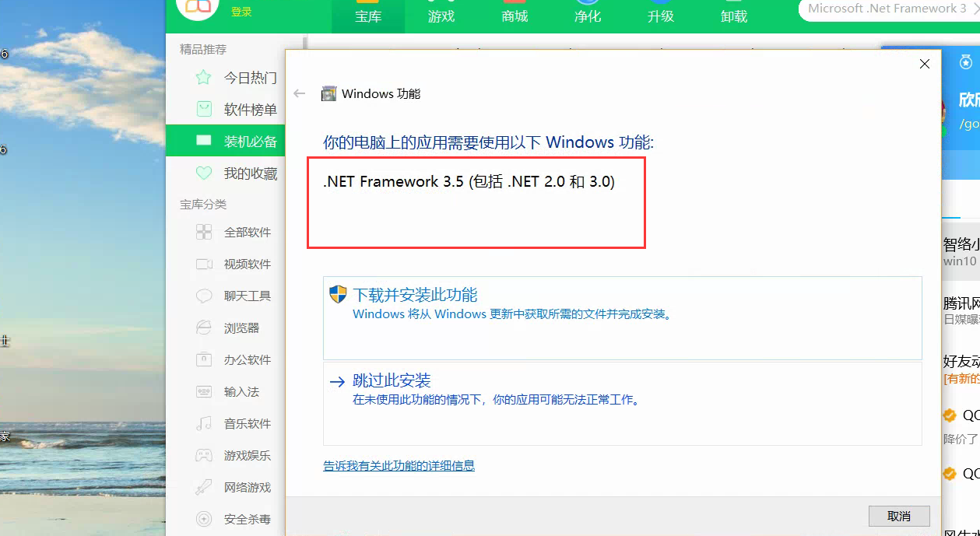Screen dimensions: 980x536
Task: Select 软件榜单 in sidebar
Action: click(251, 110)
